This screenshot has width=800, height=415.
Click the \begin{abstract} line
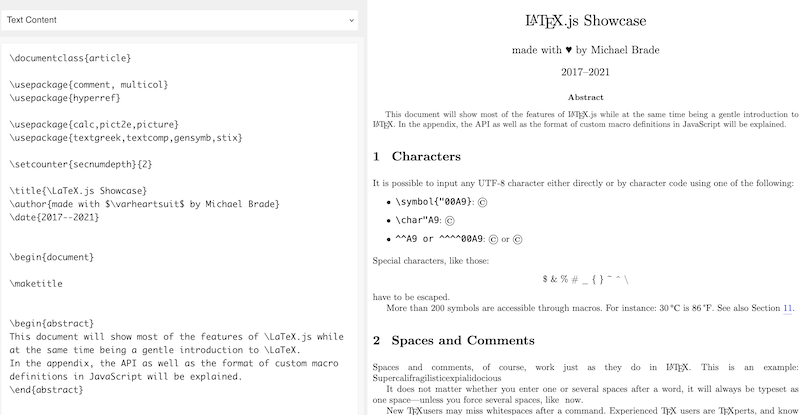pyautogui.click(x=52, y=324)
